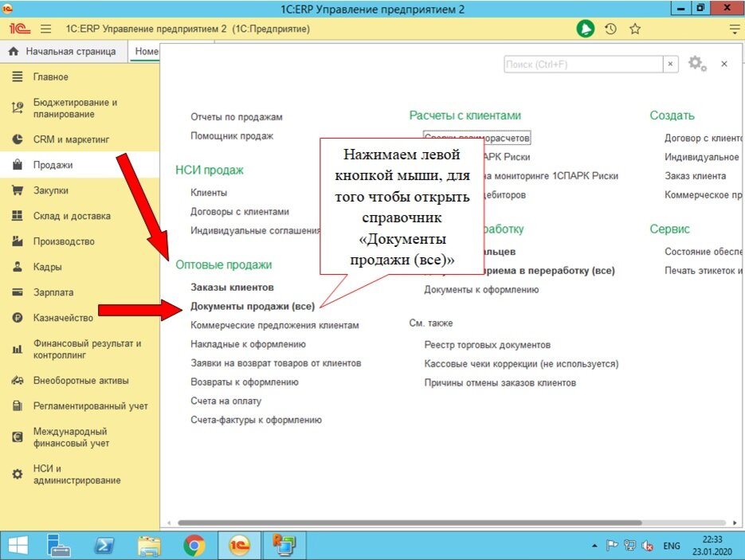Image resolution: width=745 pixels, height=560 pixels.
Task: Create Договор с клиентом
Action: click(x=703, y=139)
